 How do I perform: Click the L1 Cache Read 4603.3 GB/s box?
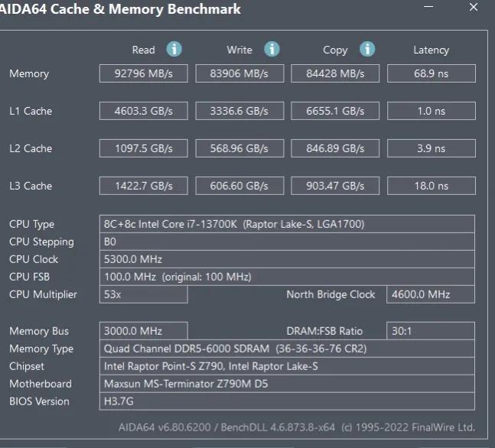144,111
